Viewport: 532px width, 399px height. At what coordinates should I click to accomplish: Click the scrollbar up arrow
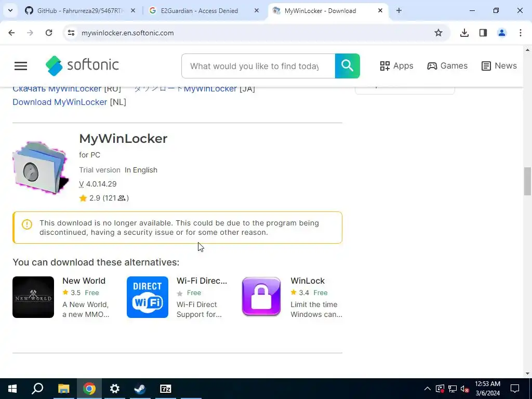(x=527, y=50)
